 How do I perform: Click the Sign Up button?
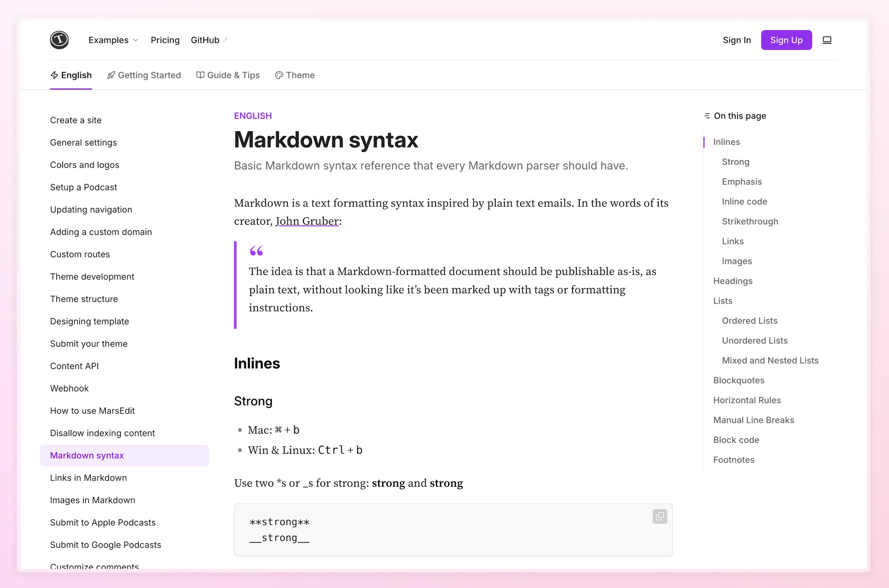[x=786, y=40]
